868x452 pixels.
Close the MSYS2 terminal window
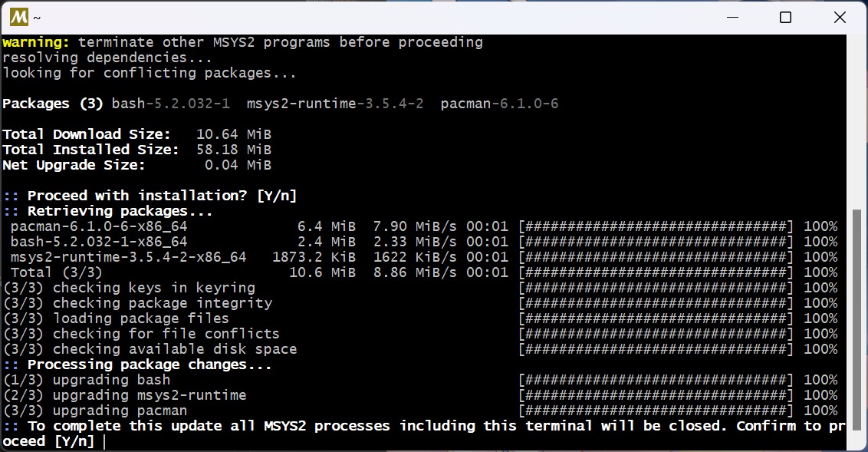(840, 17)
